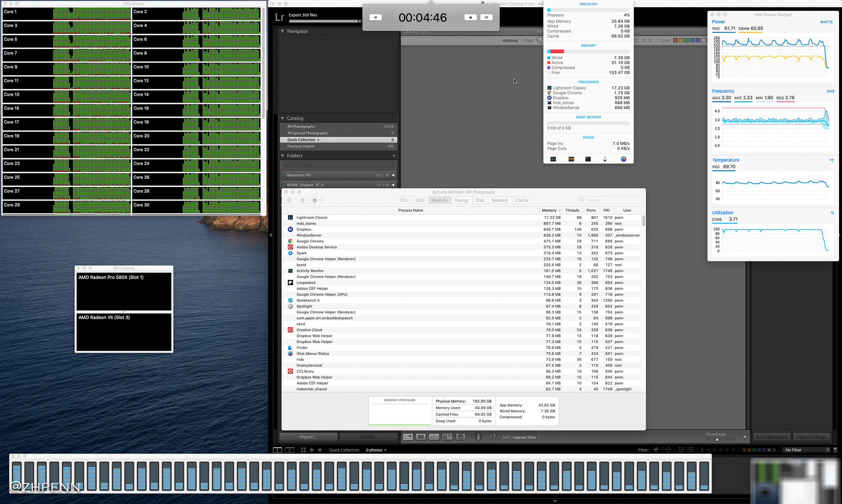The image size is (842, 504).
Task: Switch to Network tab in Activity Monitor
Action: [500, 200]
